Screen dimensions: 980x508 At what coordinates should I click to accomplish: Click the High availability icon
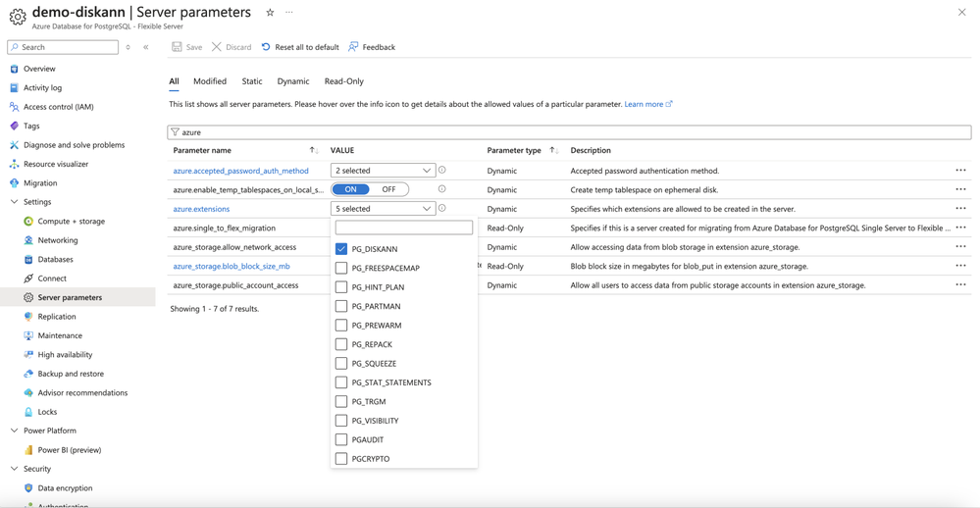(x=28, y=355)
